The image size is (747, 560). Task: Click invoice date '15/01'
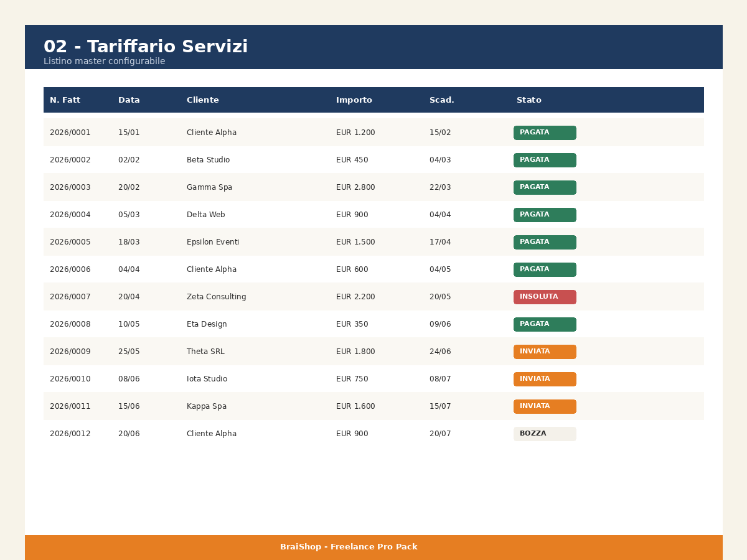(x=129, y=133)
